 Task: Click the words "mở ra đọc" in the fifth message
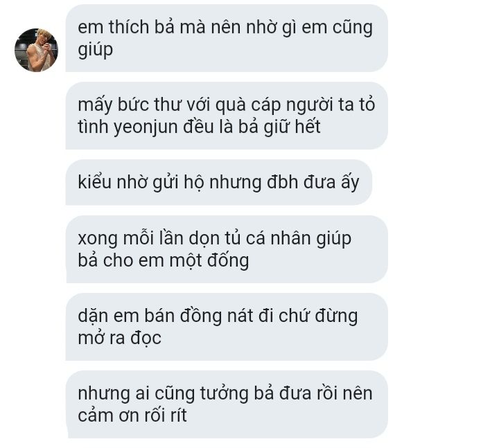pos(120,338)
